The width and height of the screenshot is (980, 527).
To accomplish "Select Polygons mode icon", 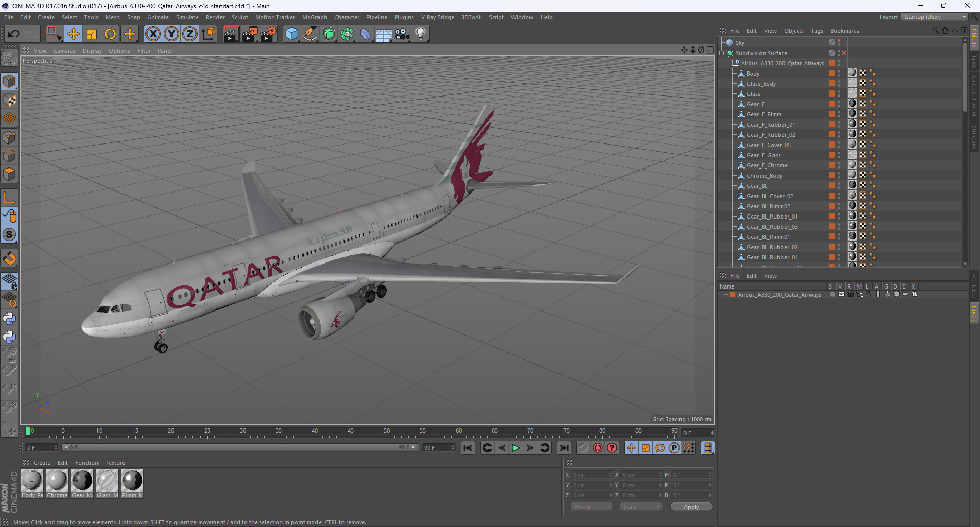I will click(x=9, y=174).
